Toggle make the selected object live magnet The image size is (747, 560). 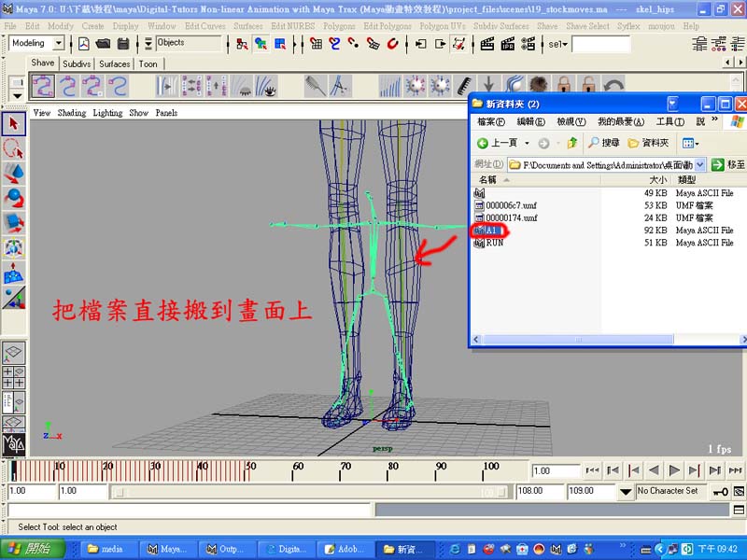pyautogui.click(x=392, y=44)
